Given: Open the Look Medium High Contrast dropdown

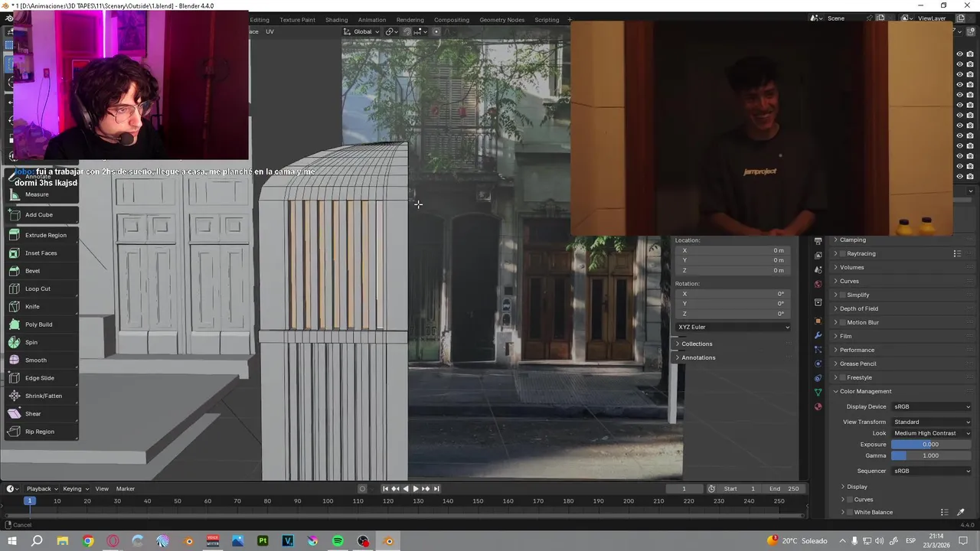Looking at the screenshot, I should 931,433.
